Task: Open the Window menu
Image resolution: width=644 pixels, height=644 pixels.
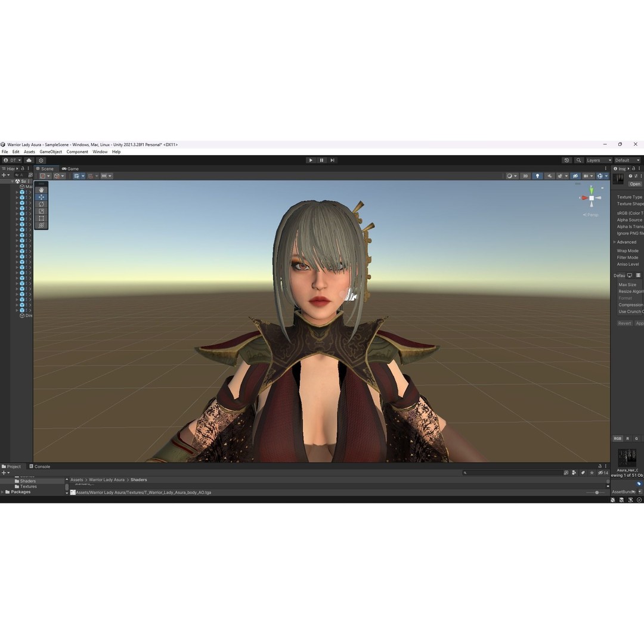Action: (x=100, y=151)
